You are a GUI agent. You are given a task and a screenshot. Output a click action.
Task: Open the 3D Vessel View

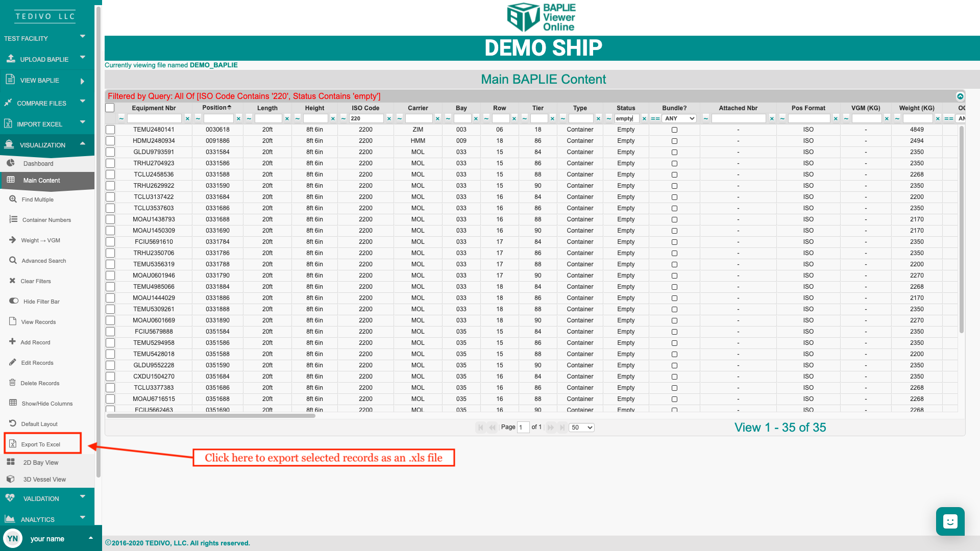pyautogui.click(x=44, y=480)
